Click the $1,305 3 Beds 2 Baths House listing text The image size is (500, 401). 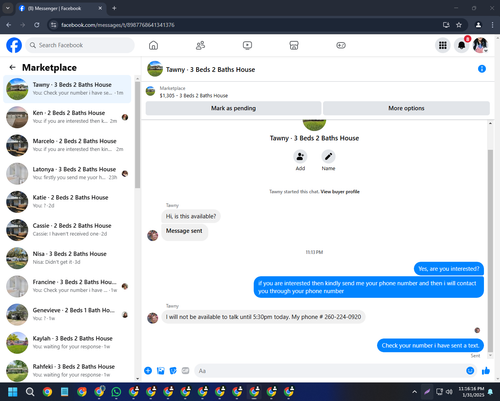pyautogui.click(x=194, y=96)
